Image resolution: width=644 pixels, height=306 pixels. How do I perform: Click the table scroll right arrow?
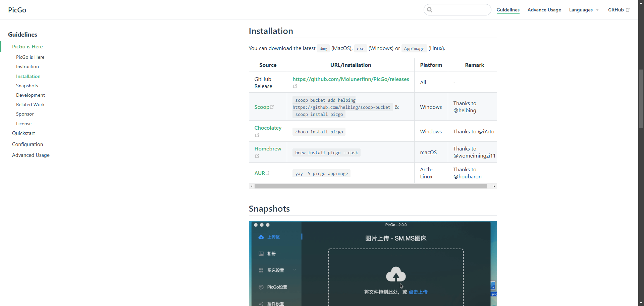494,186
